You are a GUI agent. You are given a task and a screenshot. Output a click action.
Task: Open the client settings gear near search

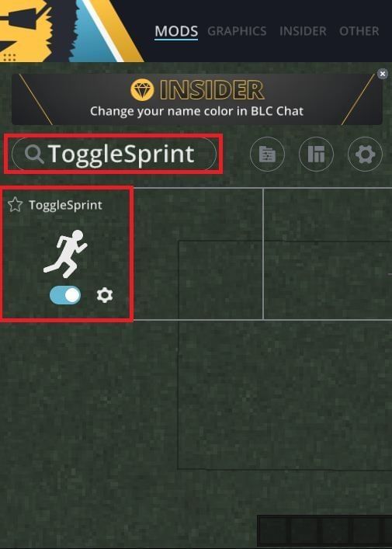click(365, 154)
